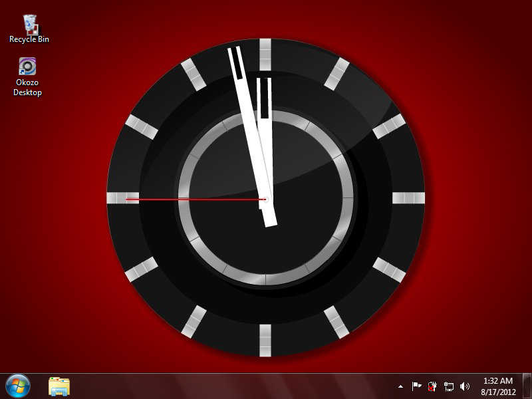
Task: Click the date 8/17/2012 in tray
Action: click(498, 392)
